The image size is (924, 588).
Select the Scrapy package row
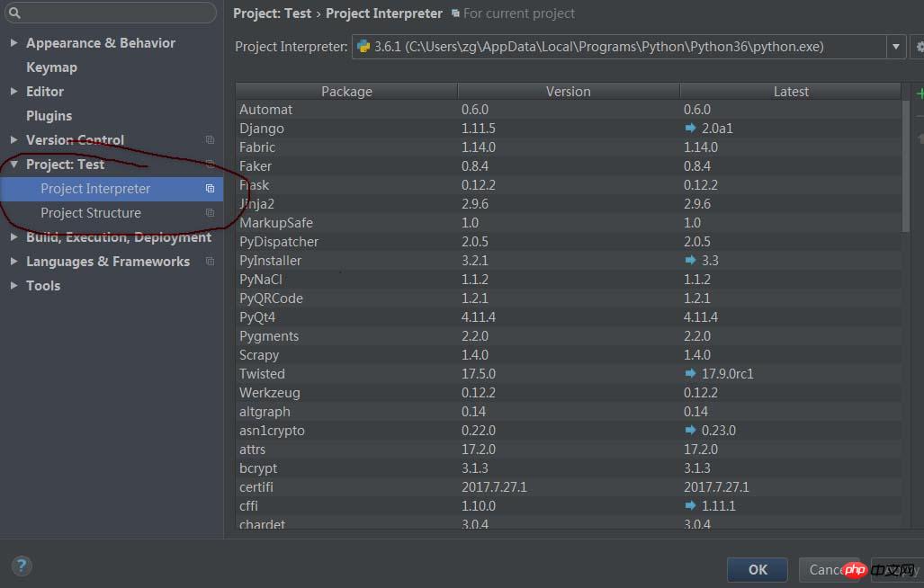click(x=568, y=354)
